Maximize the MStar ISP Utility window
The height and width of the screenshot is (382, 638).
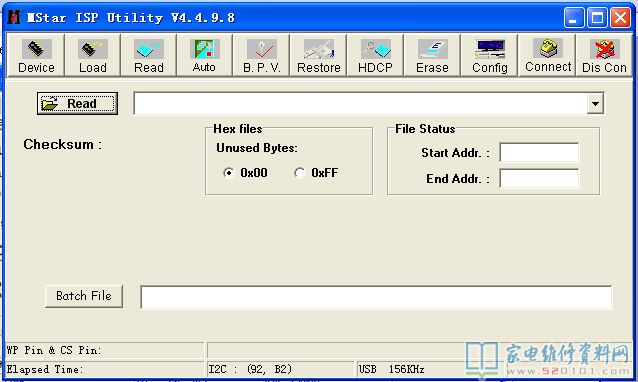click(x=597, y=18)
